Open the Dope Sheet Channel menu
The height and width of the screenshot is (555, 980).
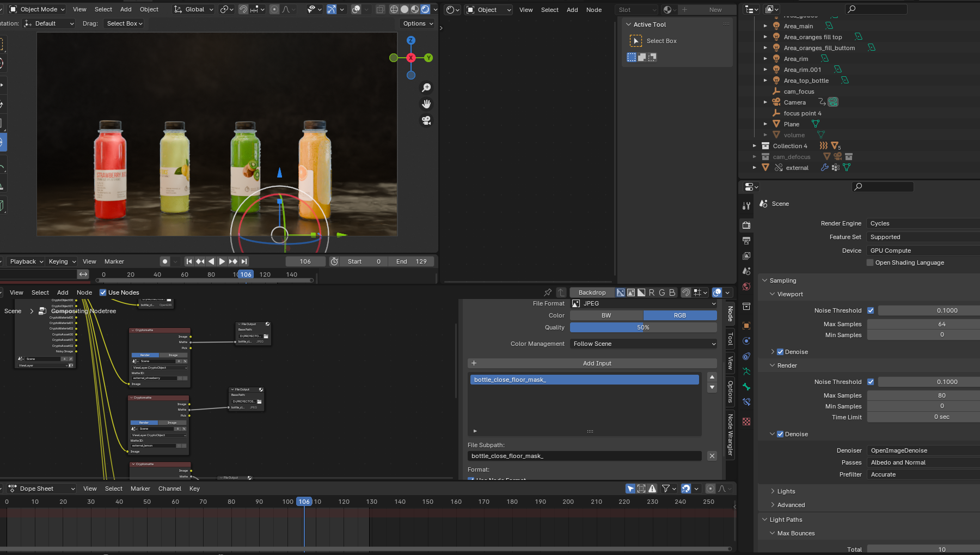170,489
